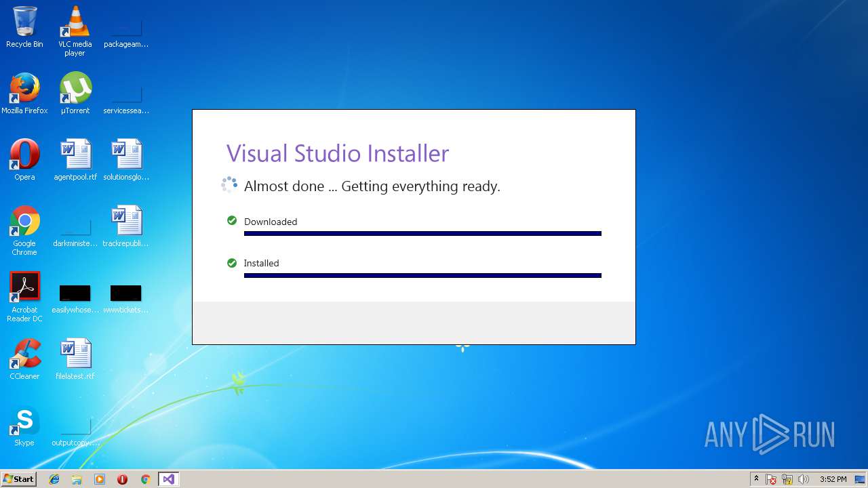Select the Mozilla Firefox desktop shortcut
Screen dimensions: 868x488
24,94
